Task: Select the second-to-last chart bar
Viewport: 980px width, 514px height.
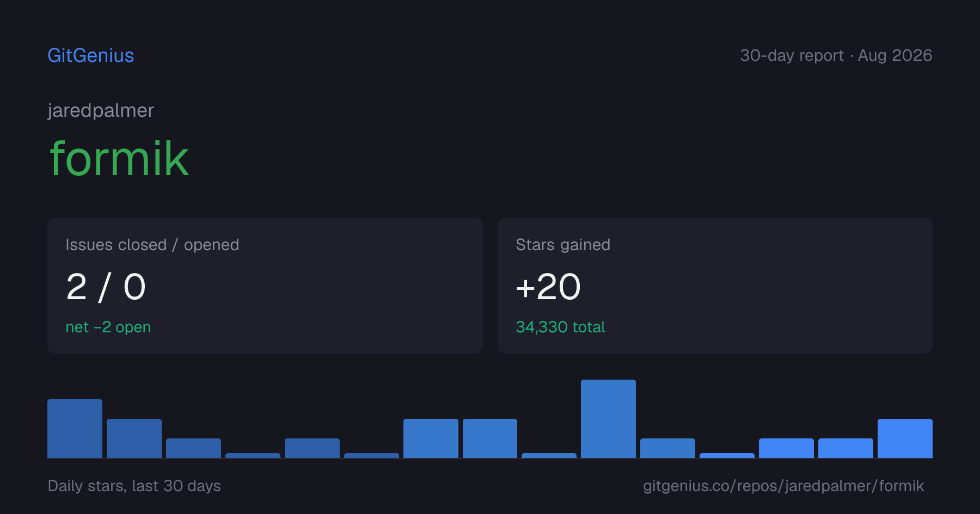Action: 846,448
